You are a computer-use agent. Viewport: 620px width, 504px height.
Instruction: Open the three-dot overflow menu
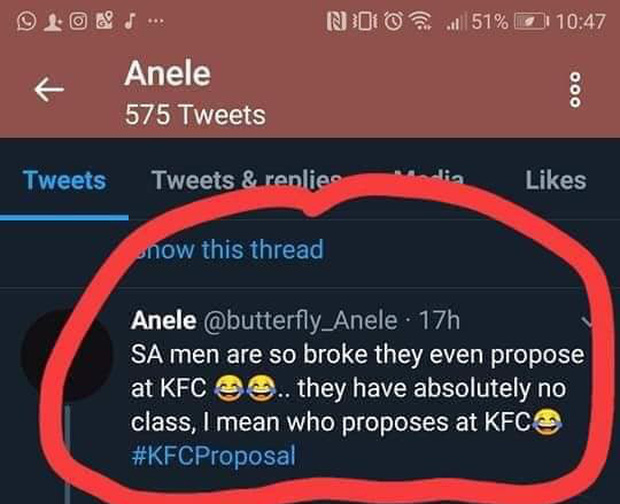pyautogui.click(x=573, y=92)
